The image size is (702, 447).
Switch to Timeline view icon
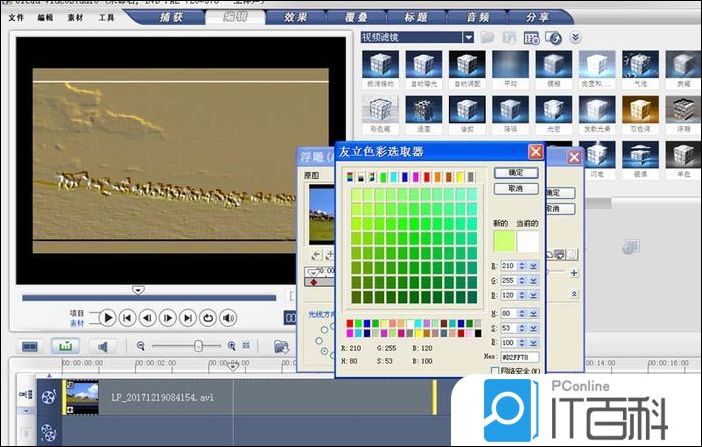pos(66,346)
